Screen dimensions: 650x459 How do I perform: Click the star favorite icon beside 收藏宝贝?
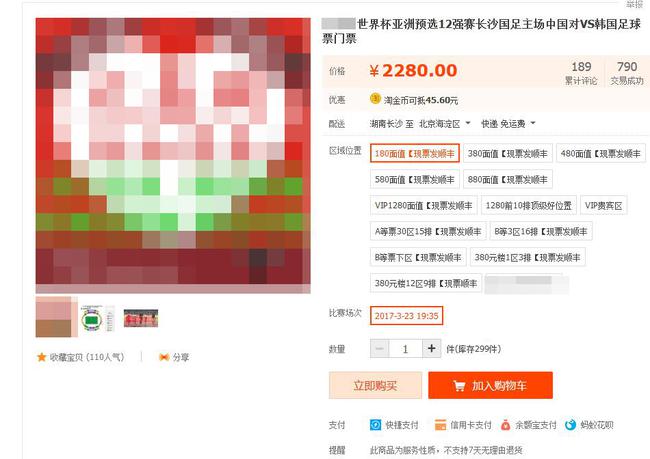41,357
